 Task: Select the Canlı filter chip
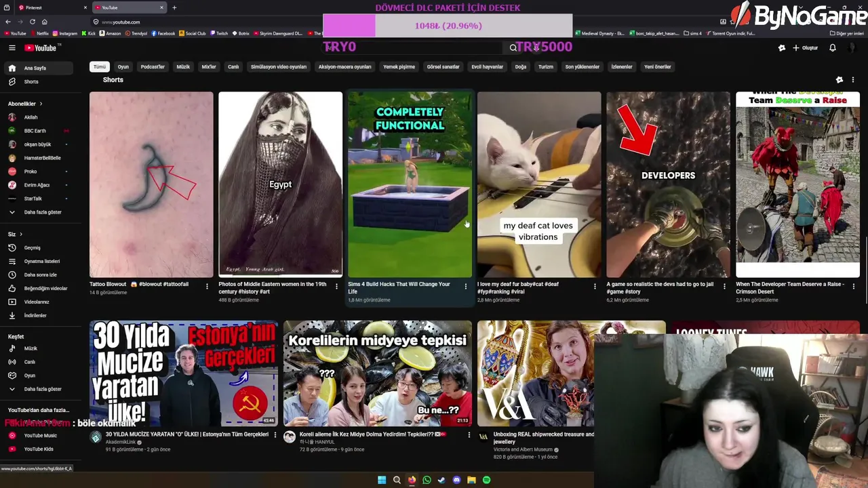(233, 66)
